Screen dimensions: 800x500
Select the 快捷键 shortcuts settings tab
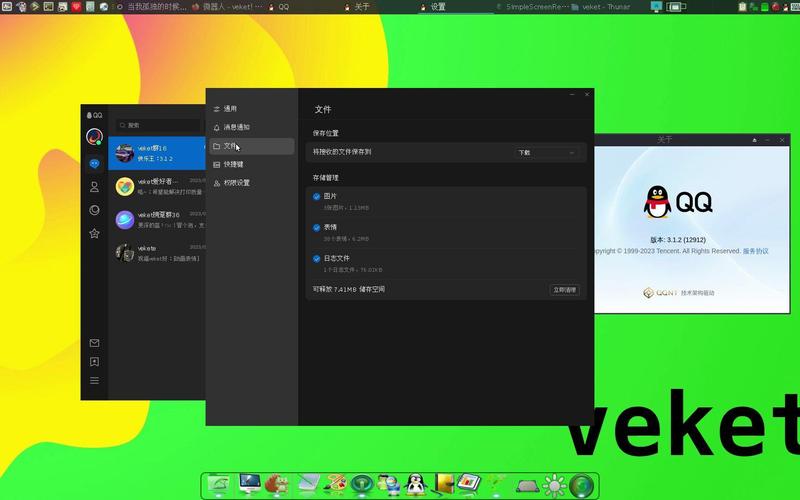click(252, 164)
